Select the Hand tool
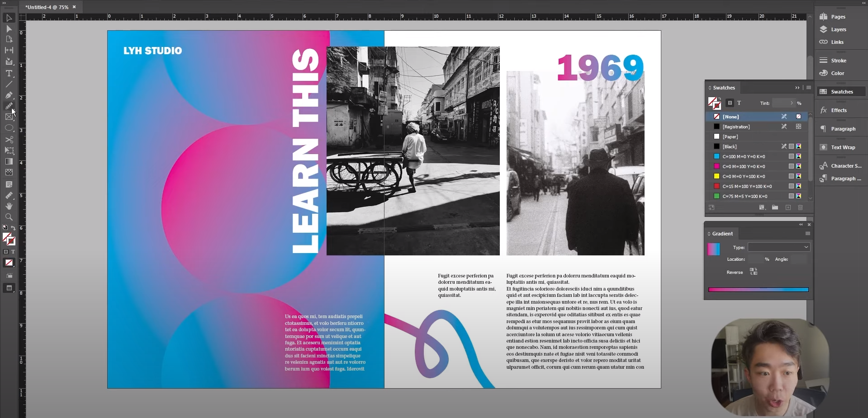The width and height of the screenshot is (868, 418). [9, 206]
